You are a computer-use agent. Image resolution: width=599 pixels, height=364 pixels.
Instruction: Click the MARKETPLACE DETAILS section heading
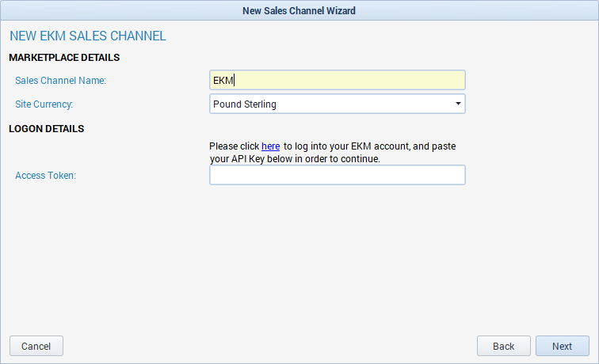click(64, 58)
